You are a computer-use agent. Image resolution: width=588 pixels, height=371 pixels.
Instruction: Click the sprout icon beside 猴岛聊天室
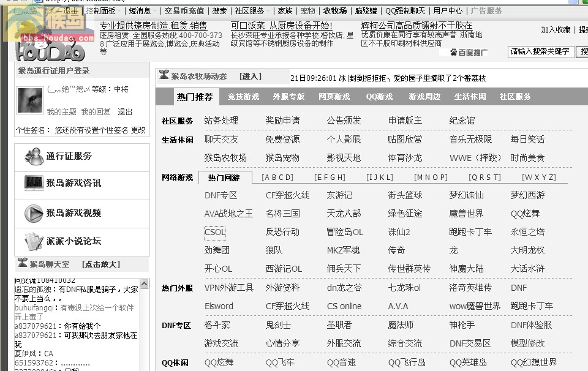pyautogui.click(x=23, y=263)
